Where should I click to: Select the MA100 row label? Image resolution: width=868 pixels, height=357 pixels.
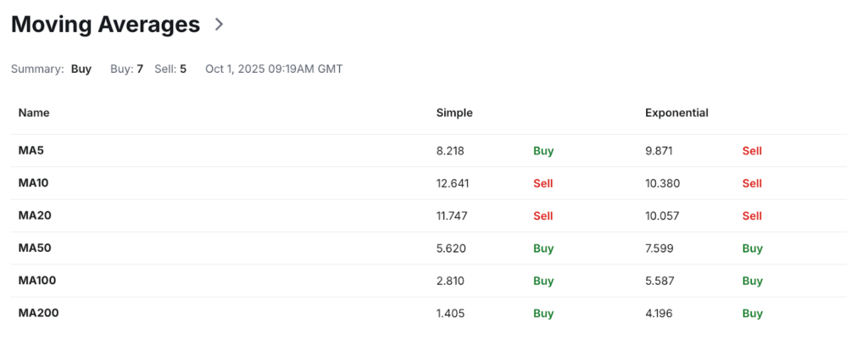click(37, 280)
